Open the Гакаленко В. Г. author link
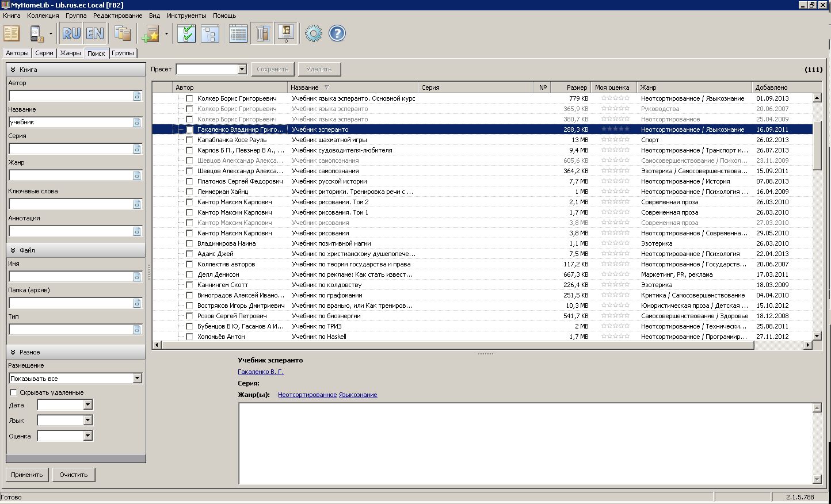Viewport: 831px width, 504px height. point(261,372)
